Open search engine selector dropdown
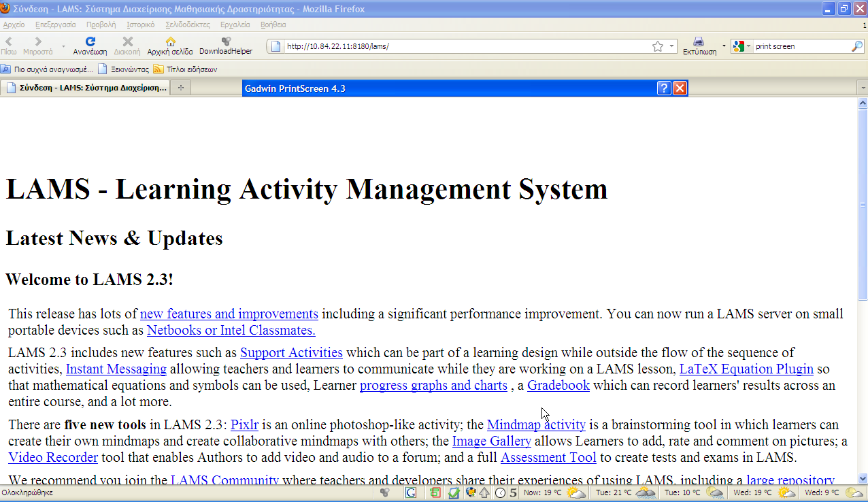This screenshot has height=502, width=868. point(749,46)
